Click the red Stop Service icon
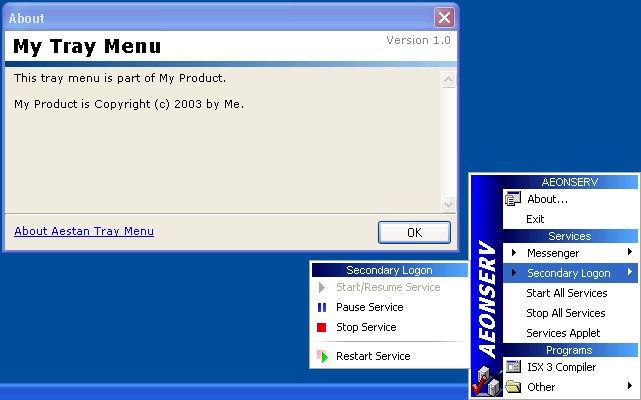This screenshot has height=400, width=641. click(x=321, y=327)
